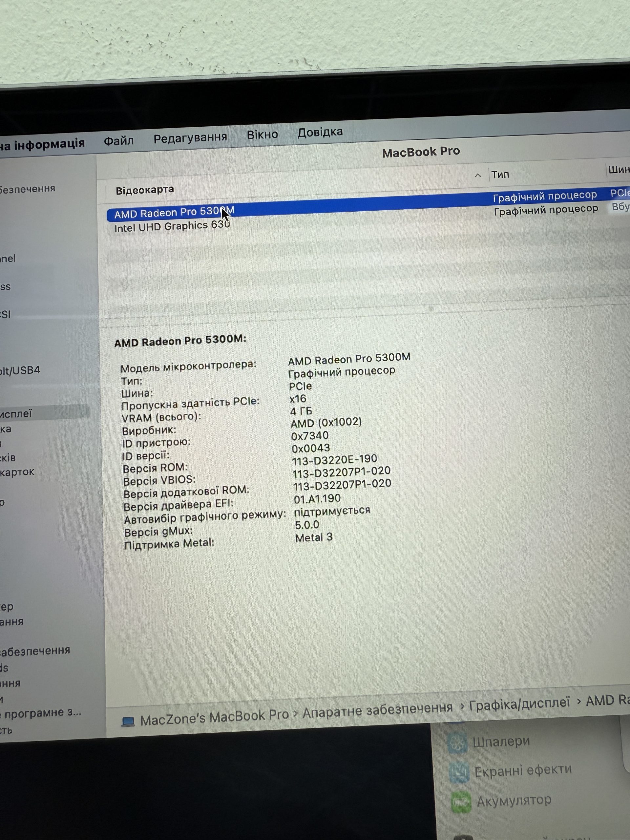630x840 pixels.
Task: Click the pane divider handle dot
Action: pos(430,309)
